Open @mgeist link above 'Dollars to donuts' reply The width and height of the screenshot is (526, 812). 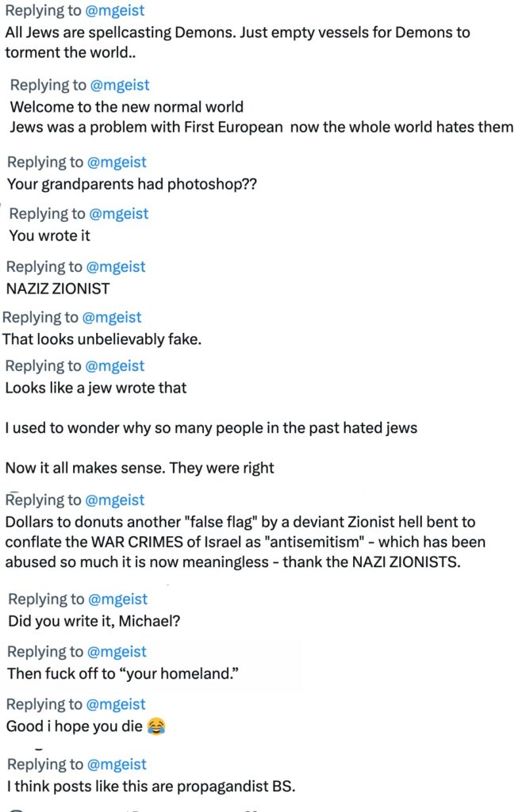(114, 500)
